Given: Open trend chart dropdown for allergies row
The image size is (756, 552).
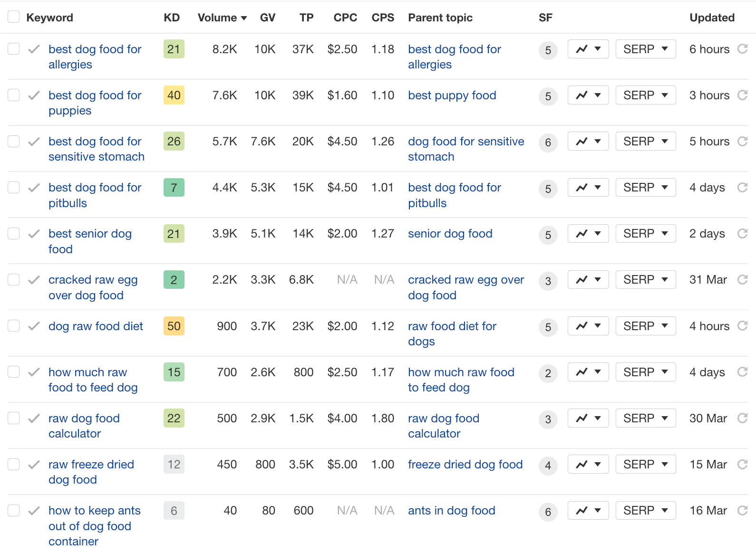Looking at the screenshot, I should coord(588,49).
